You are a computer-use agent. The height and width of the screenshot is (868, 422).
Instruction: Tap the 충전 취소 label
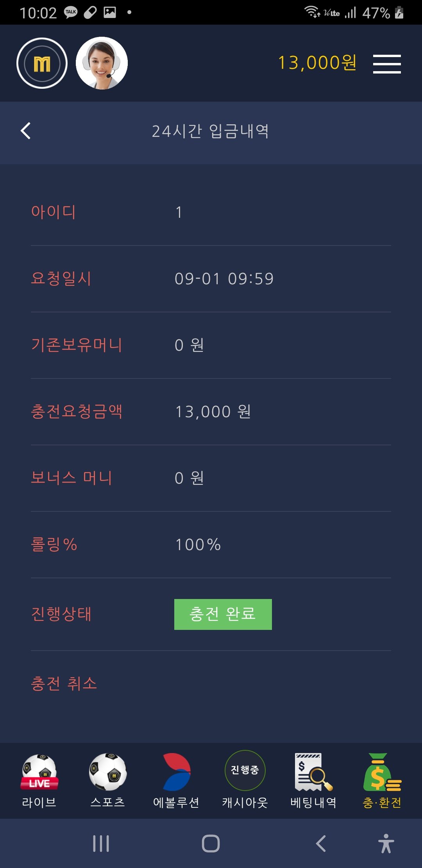(x=64, y=683)
